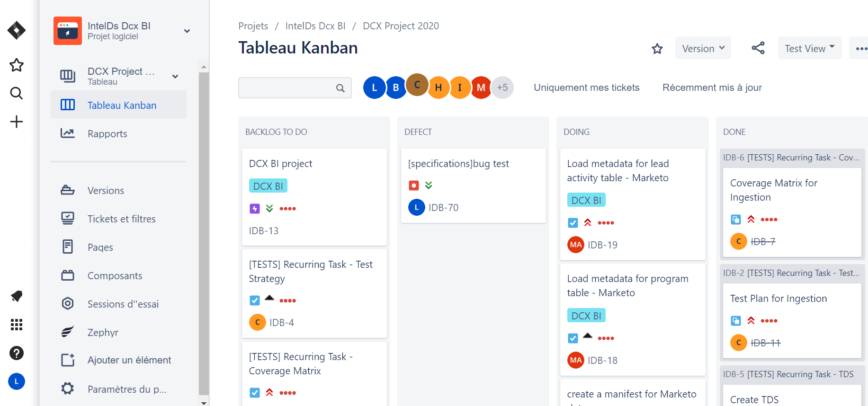Star the Tableau Kanban board
The image size is (868, 406).
[x=657, y=48]
